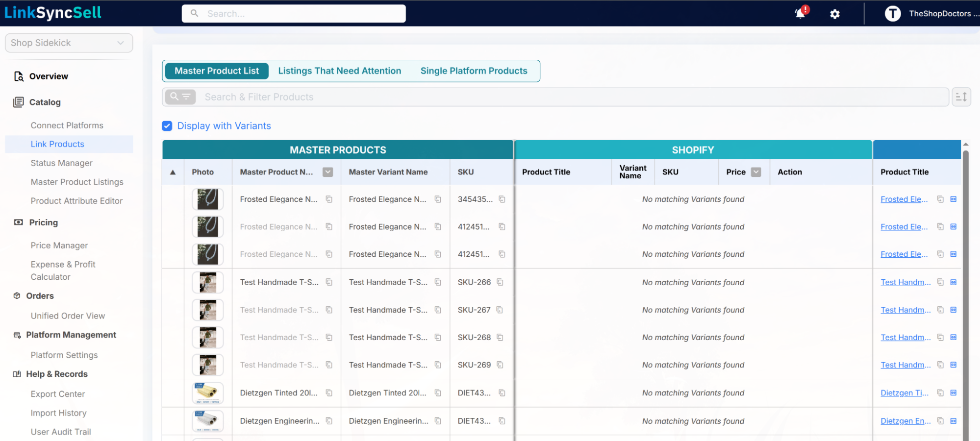Screen dimensions: 980x441
Task: Switch to Master Product List tab
Action: (x=217, y=71)
